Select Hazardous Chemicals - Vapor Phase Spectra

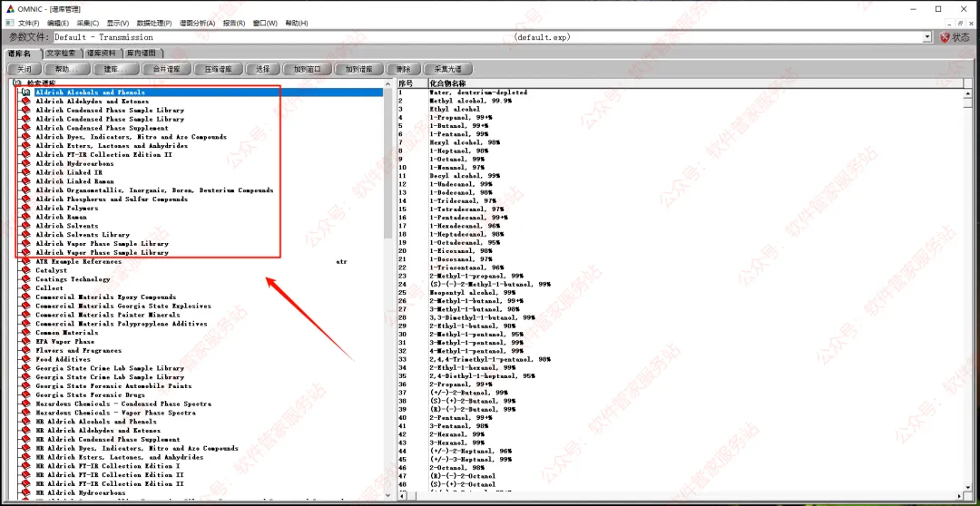(115, 413)
